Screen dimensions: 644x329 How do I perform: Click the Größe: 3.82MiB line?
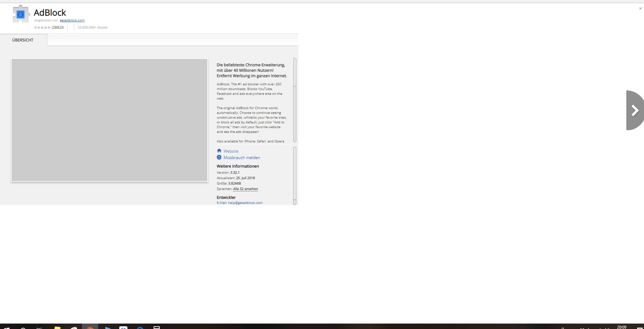pos(229,184)
